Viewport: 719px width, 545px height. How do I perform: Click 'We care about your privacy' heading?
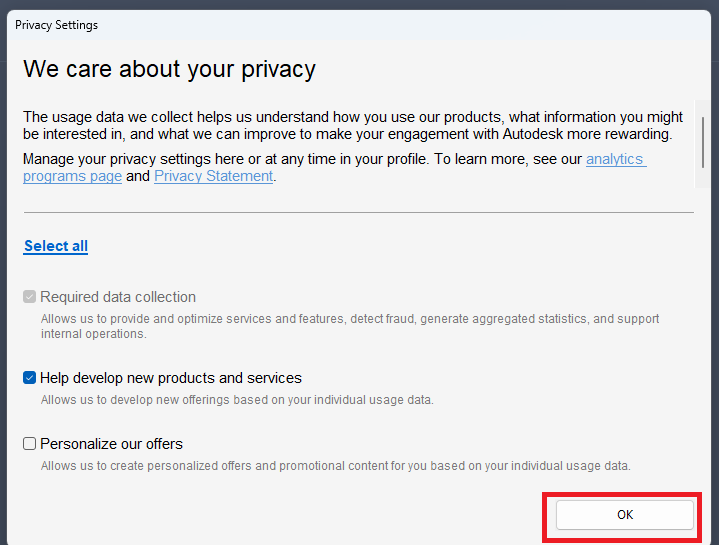169,69
